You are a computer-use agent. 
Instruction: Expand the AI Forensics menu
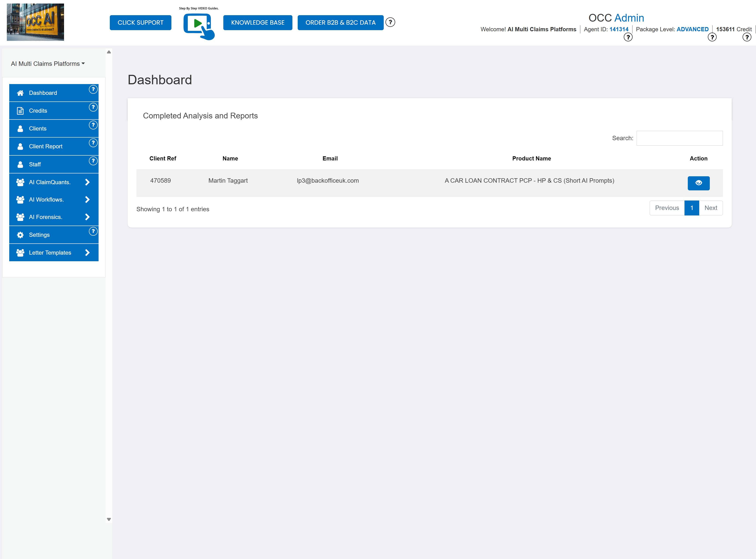[x=87, y=217]
